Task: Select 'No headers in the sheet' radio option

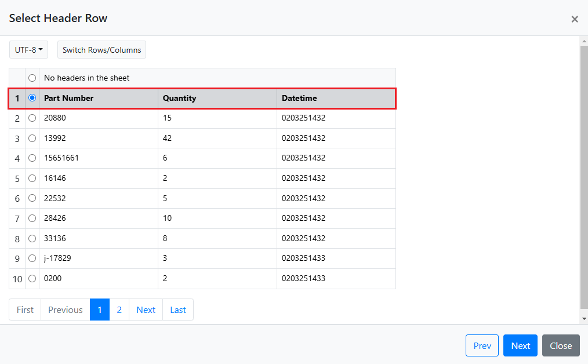Action: (32, 78)
